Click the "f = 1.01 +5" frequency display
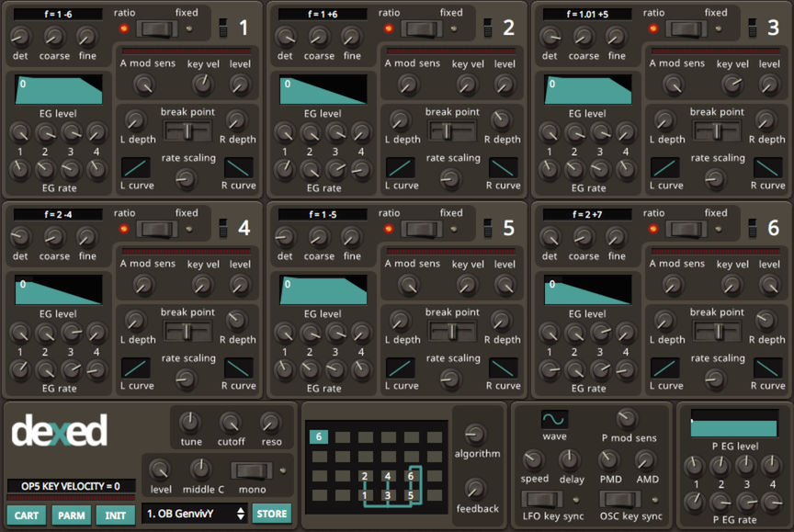Screen dimensions: 794x532 (587, 14)
